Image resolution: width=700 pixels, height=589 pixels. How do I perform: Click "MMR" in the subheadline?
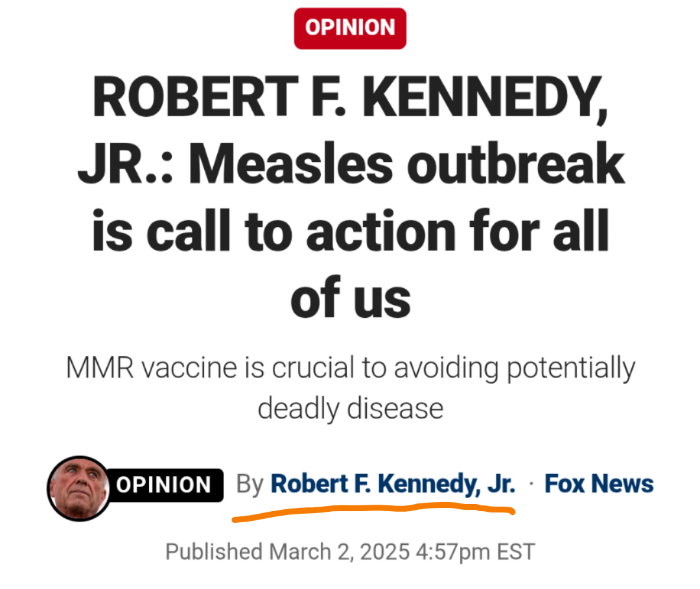pyautogui.click(x=99, y=369)
